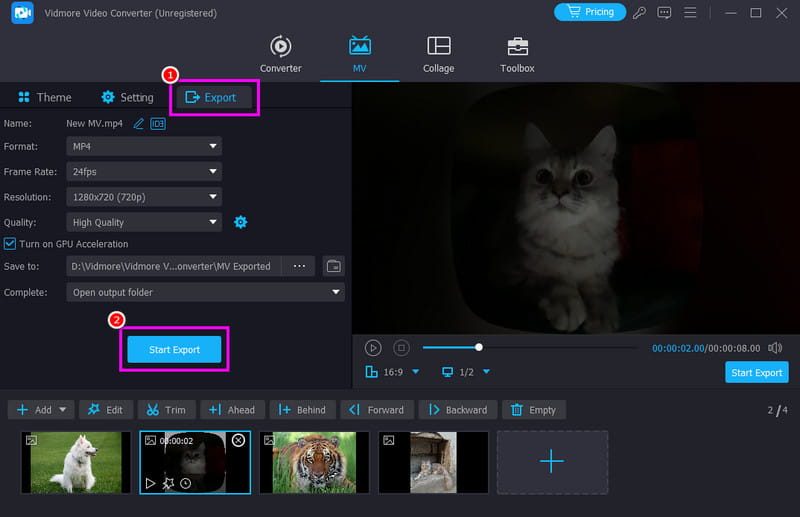Open the Converter module
Image resolution: width=800 pixels, height=517 pixels.
point(280,54)
